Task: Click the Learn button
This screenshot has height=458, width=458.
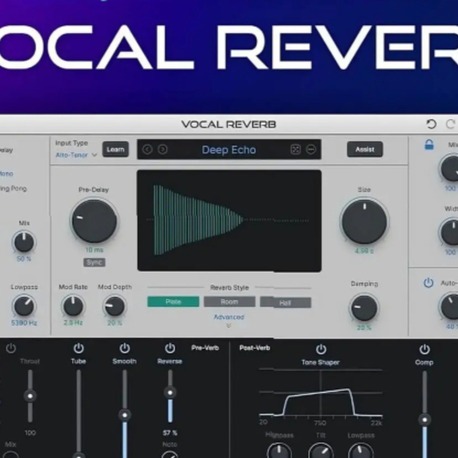Action: click(x=115, y=150)
